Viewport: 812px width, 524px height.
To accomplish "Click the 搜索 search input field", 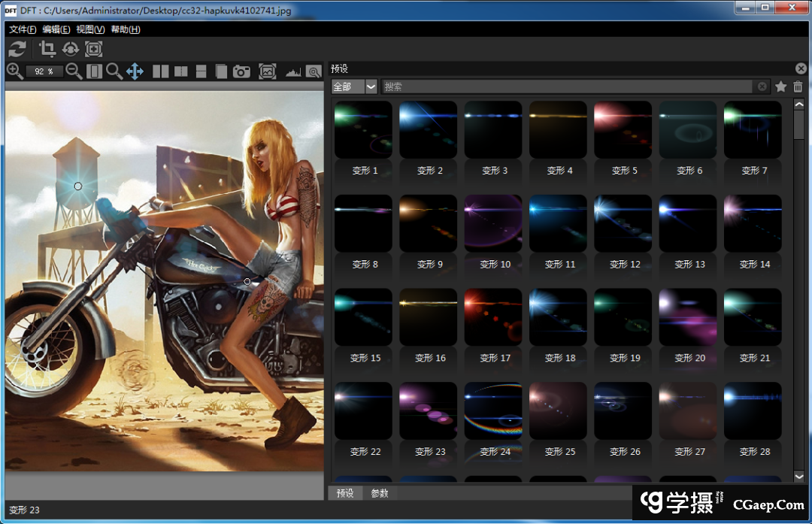I will click(x=564, y=87).
